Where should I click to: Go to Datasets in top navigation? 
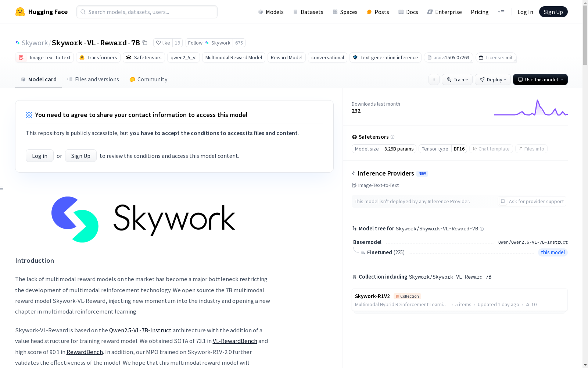click(x=308, y=12)
